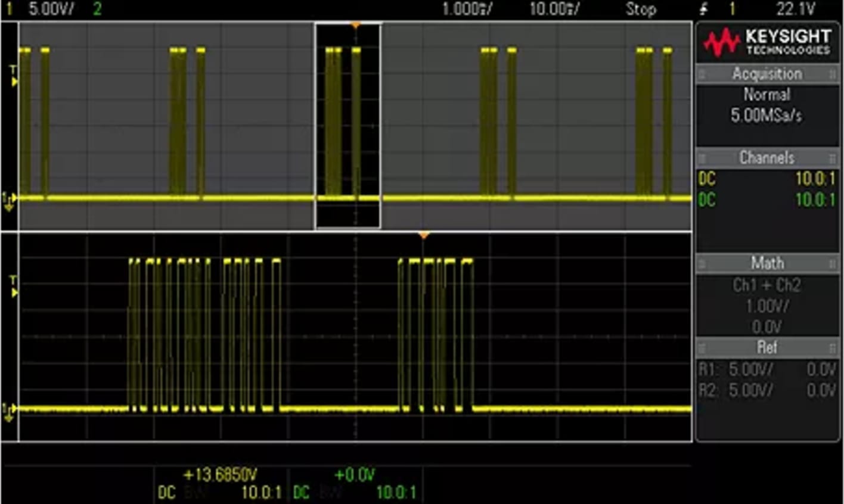844x504 pixels.
Task: Open the Channels panel header
Action: point(767,158)
